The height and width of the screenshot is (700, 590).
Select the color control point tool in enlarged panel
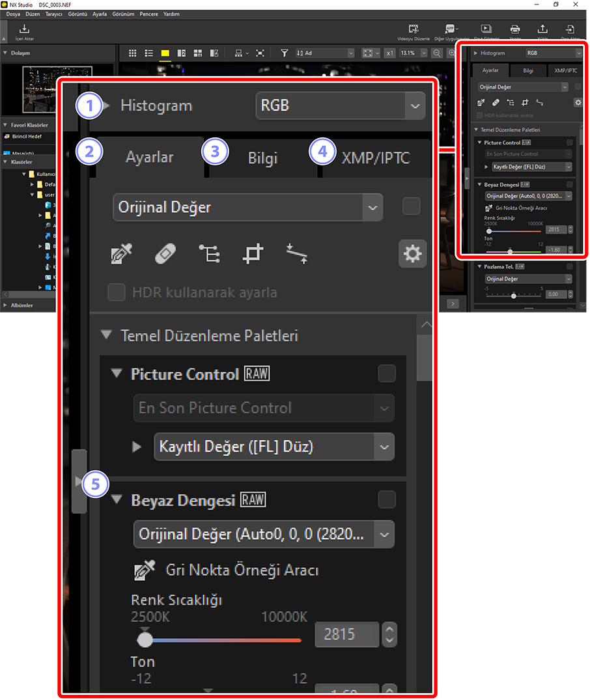[209, 253]
